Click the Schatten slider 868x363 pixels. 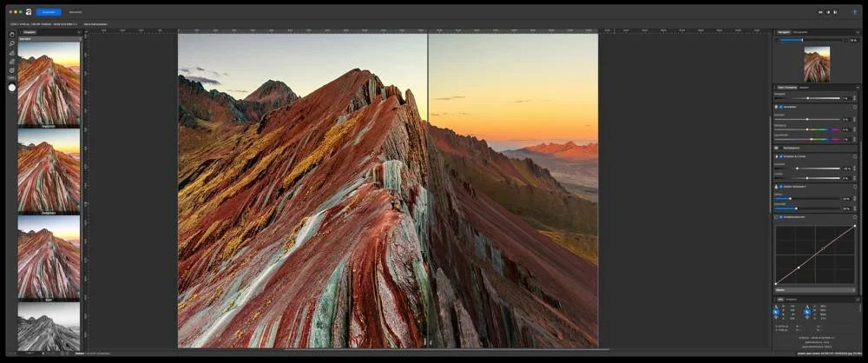[807, 168]
